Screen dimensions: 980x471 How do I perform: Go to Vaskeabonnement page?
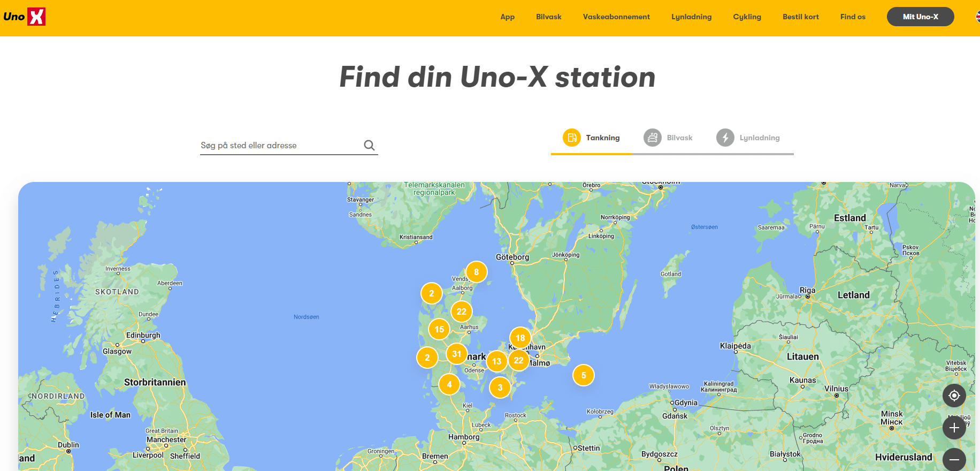[616, 17]
